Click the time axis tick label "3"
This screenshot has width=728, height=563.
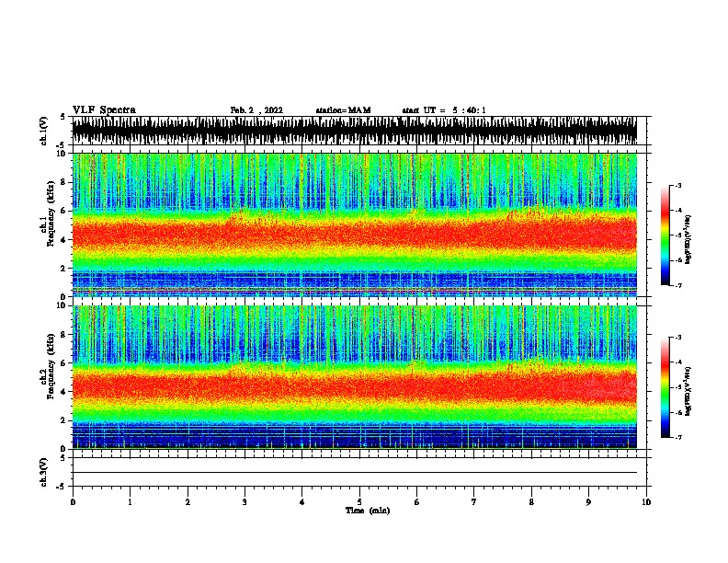pos(245,502)
